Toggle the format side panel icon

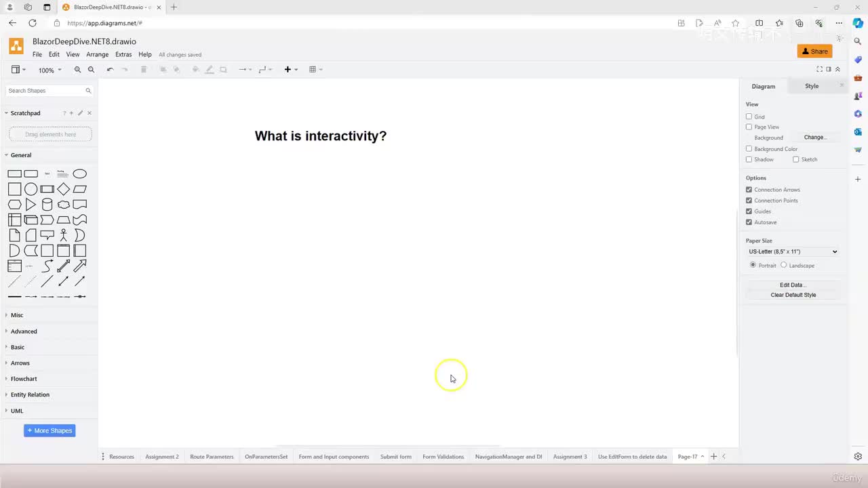pyautogui.click(x=829, y=69)
